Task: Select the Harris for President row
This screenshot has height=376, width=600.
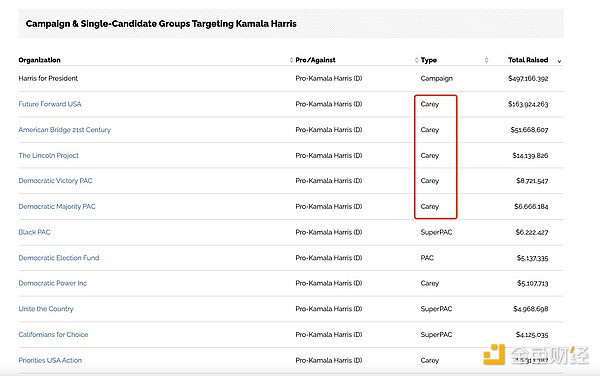Action: pyautogui.click(x=291, y=78)
